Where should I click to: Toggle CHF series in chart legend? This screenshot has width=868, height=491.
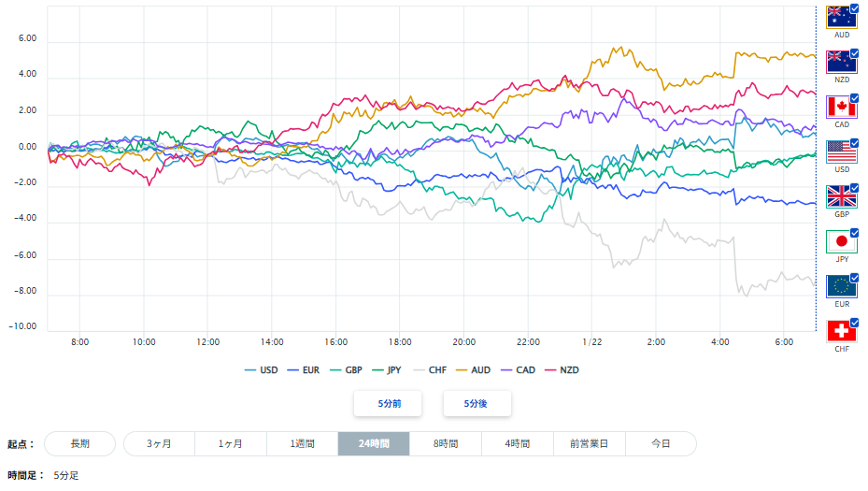click(430, 370)
